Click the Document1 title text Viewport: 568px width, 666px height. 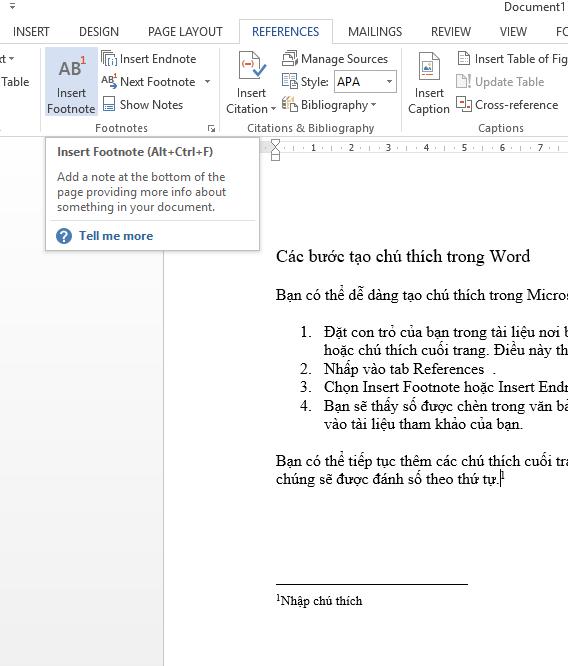click(x=534, y=7)
